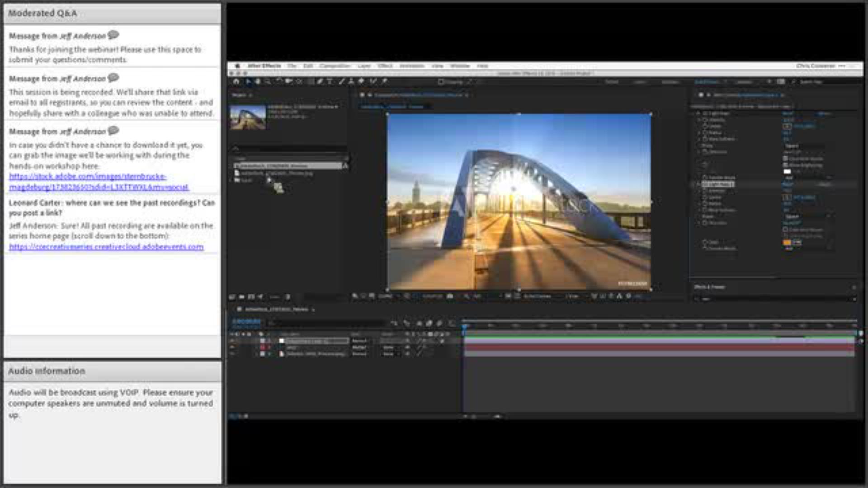Select the Pen tool
Screen dimensions: 868x488
click(320, 81)
